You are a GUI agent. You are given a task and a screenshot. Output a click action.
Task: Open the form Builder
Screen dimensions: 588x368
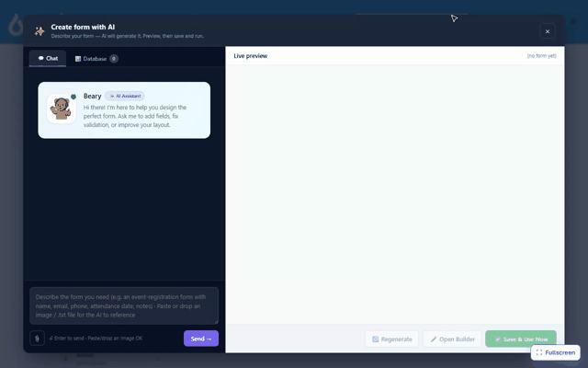point(452,339)
